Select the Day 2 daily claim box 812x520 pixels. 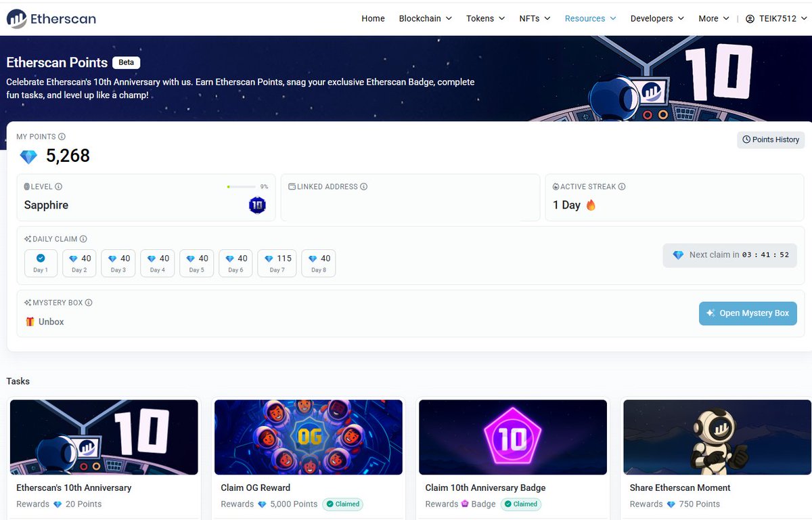[x=79, y=263]
